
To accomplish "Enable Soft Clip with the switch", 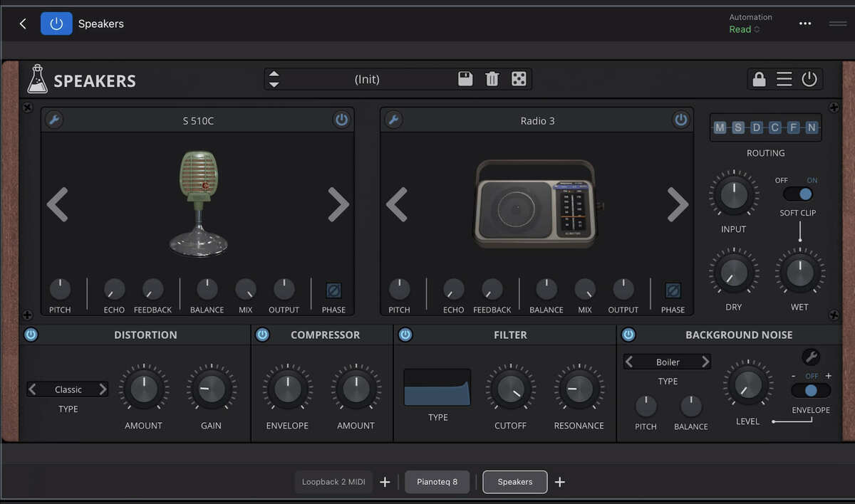I will [797, 193].
